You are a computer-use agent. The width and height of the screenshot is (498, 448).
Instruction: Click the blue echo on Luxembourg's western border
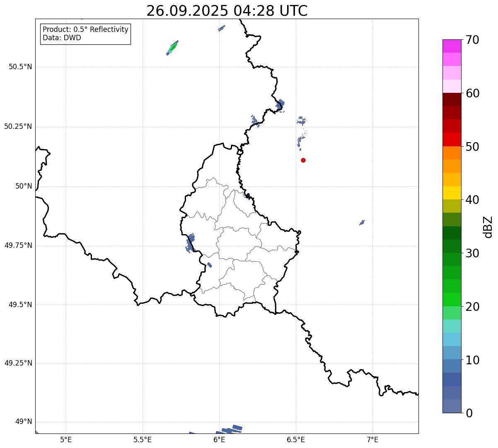click(190, 243)
